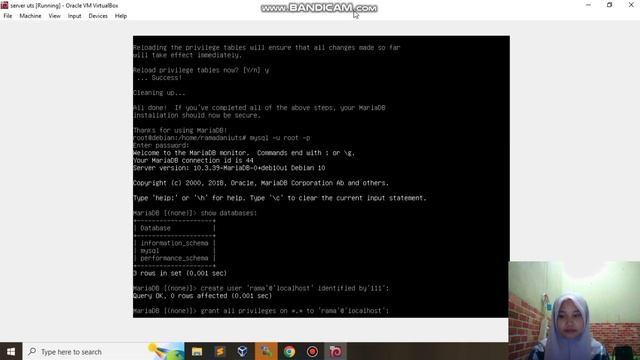640x360 pixels.
Task: Click the 'information_schema' database row
Action: pos(174,243)
